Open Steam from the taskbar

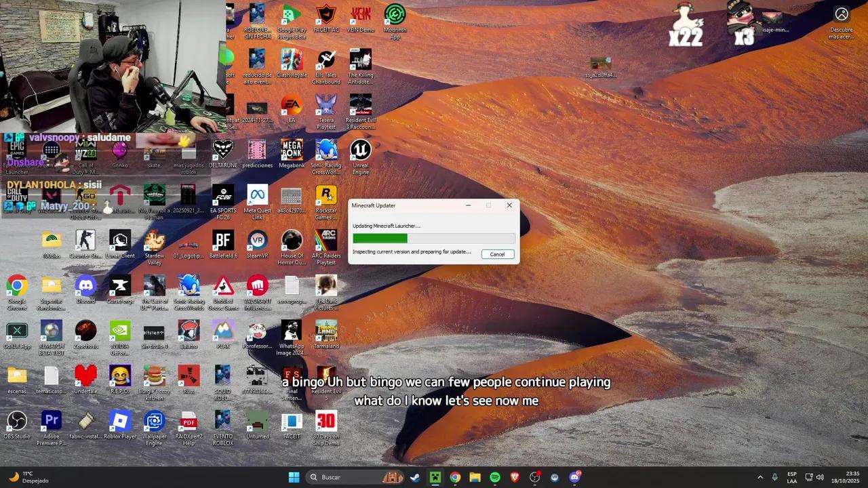pyautogui.click(x=415, y=477)
